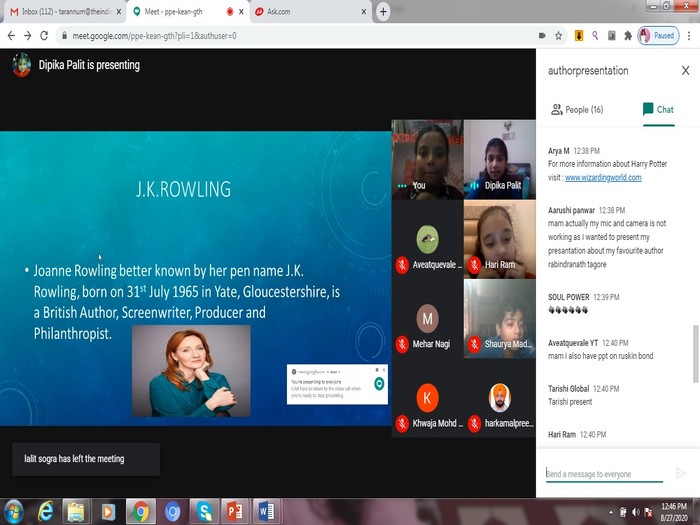Open the Windows Start menu

(13, 512)
